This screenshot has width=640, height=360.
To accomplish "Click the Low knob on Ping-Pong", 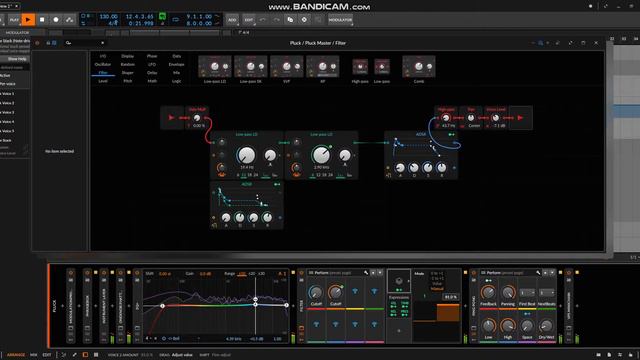I will (x=488, y=326).
